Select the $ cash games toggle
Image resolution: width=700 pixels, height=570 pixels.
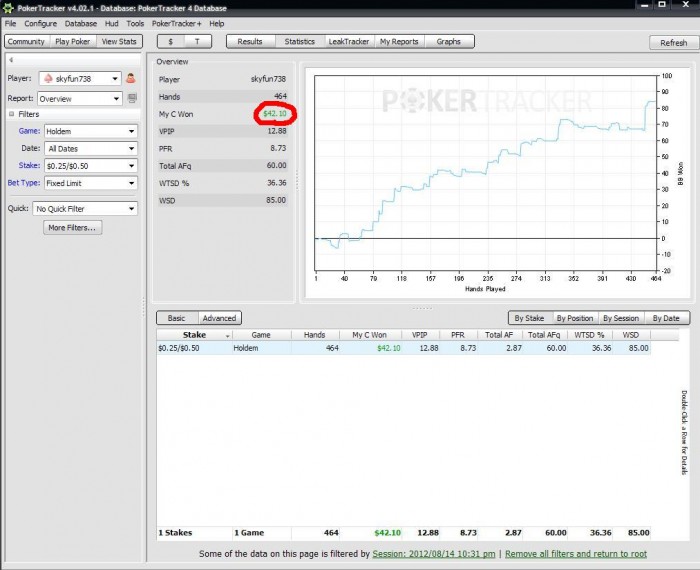pyautogui.click(x=171, y=42)
